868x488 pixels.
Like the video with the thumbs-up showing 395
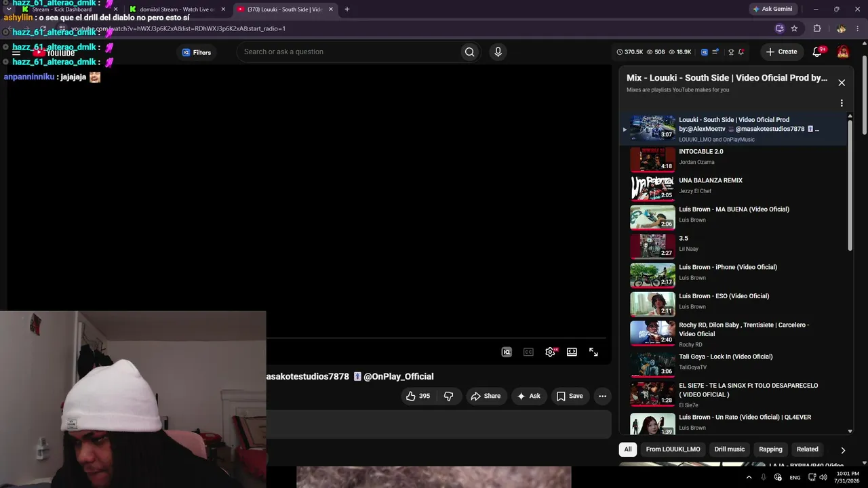pyautogui.click(x=418, y=396)
